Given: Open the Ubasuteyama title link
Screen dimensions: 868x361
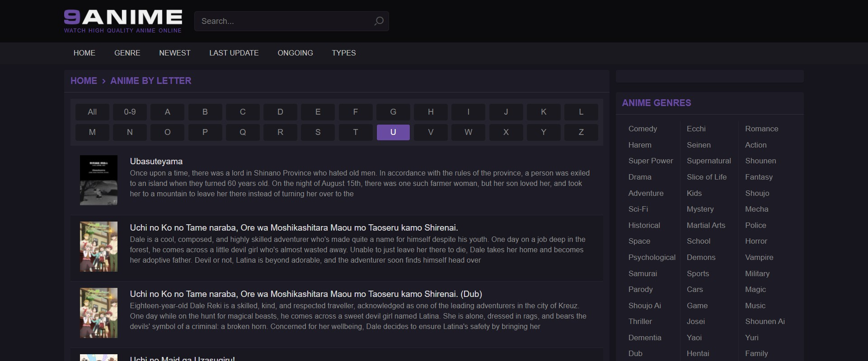Looking at the screenshot, I should (156, 161).
